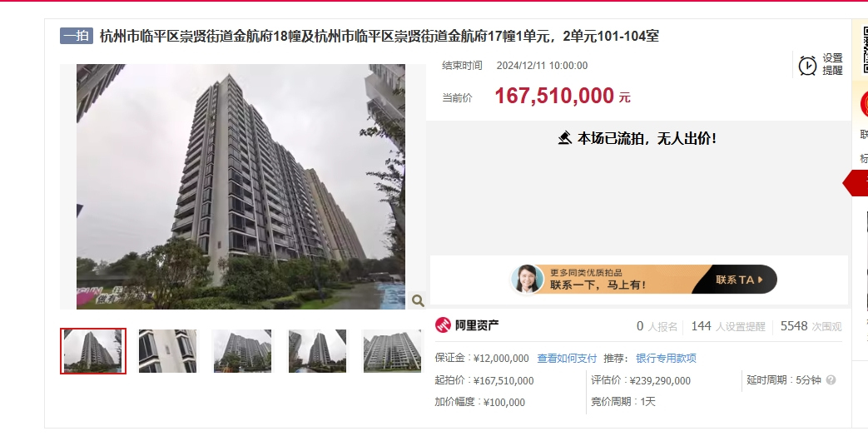Click the 阿里资产 logo icon
This screenshot has width=868, height=436.
coord(443,325)
